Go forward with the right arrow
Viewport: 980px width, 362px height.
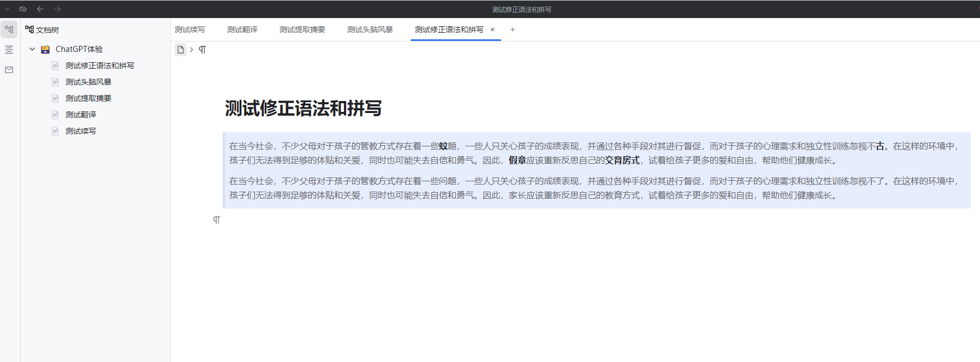[57, 9]
